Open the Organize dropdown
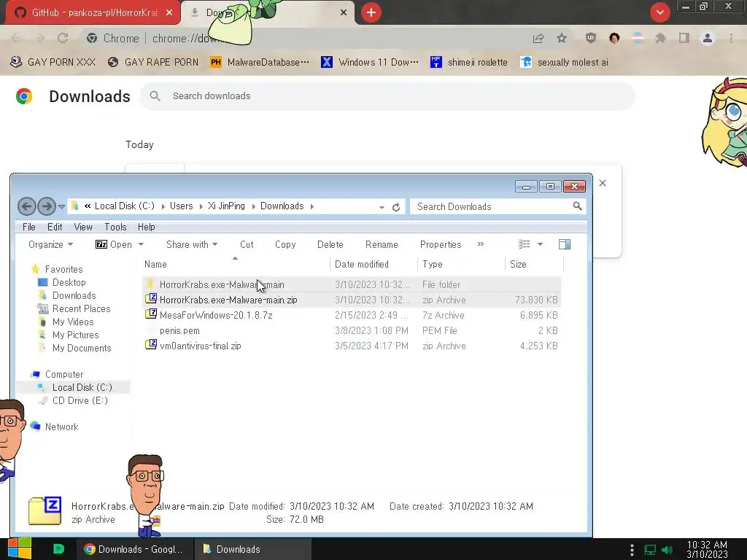The image size is (747, 560). [x=50, y=244]
